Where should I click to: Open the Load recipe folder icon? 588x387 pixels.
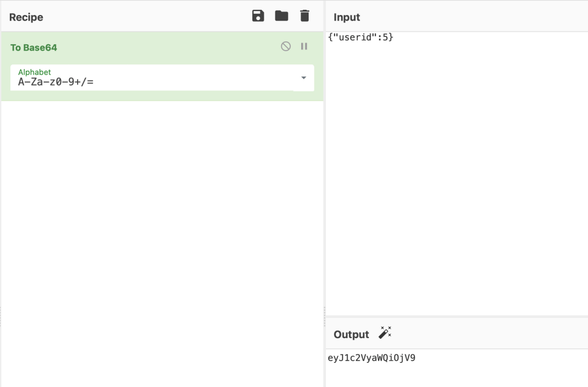pyautogui.click(x=282, y=16)
